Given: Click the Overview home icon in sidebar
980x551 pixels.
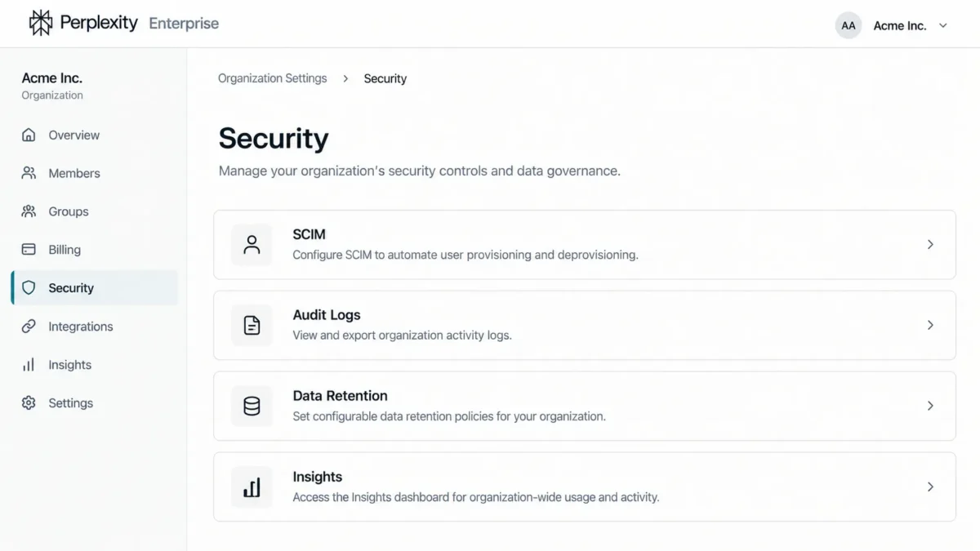Looking at the screenshot, I should click(29, 136).
